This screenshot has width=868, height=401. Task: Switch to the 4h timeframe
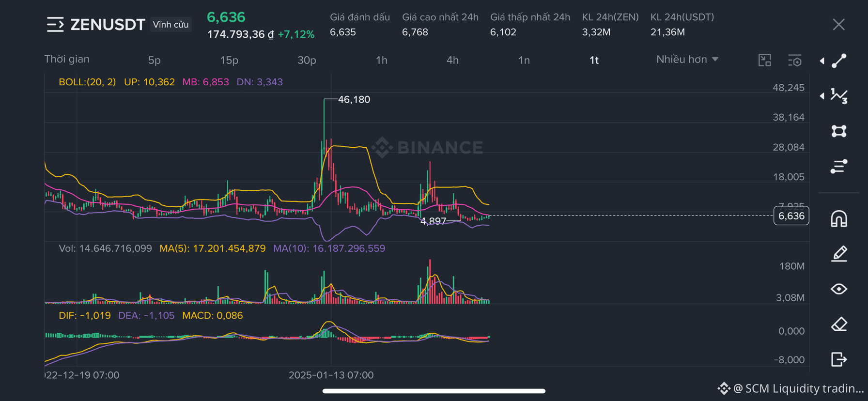coord(452,60)
